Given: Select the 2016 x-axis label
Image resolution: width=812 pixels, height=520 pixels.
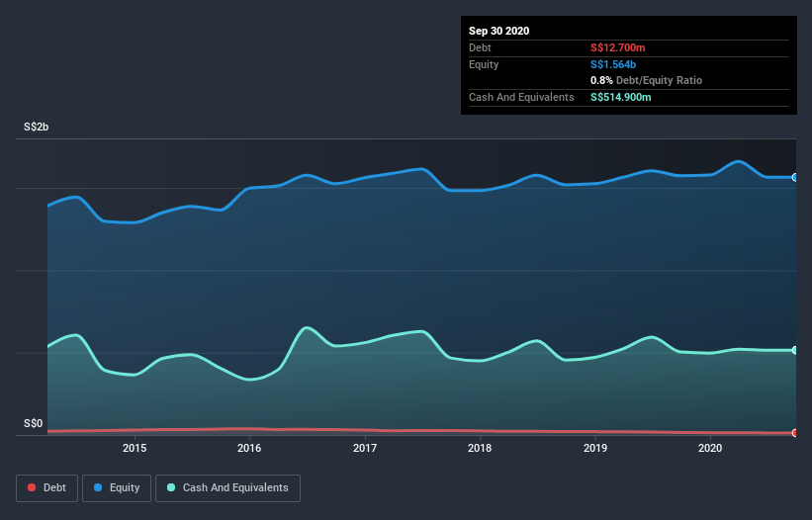Looking at the screenshot, I should [249, 449].
